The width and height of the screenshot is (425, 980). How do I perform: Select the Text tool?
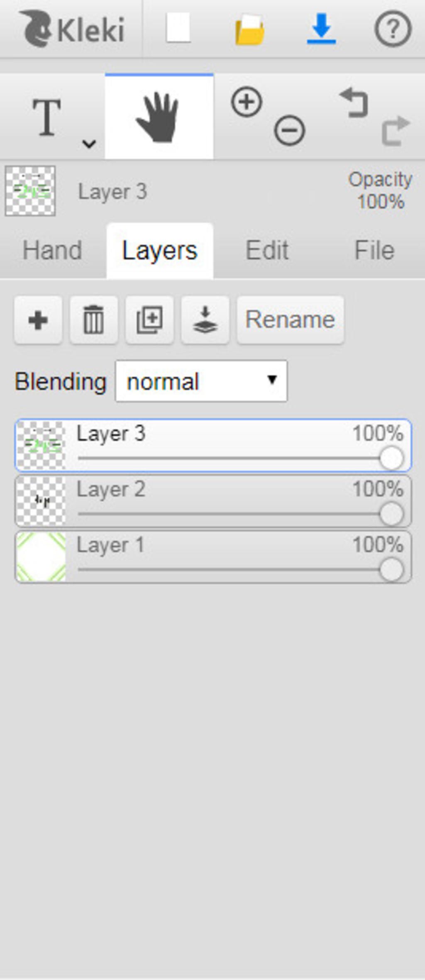coord(46,117)
